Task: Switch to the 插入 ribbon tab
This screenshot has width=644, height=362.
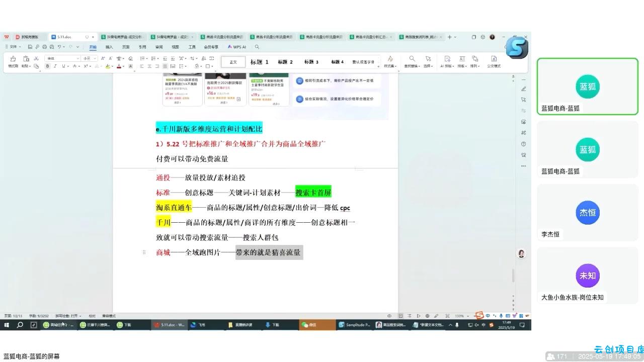Action: (109, 47)
